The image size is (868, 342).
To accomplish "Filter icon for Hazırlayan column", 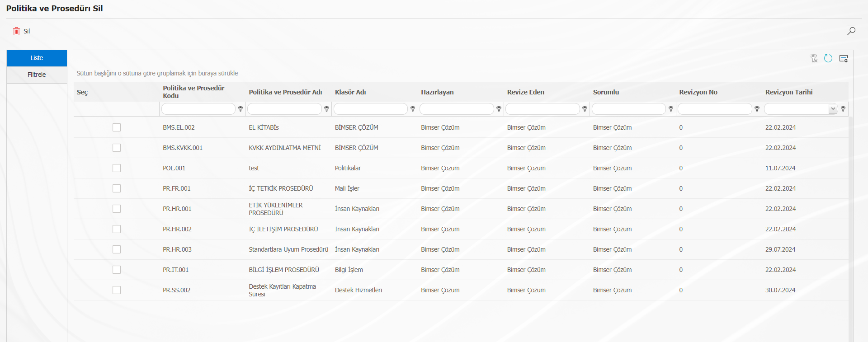I will pos(499,109).
